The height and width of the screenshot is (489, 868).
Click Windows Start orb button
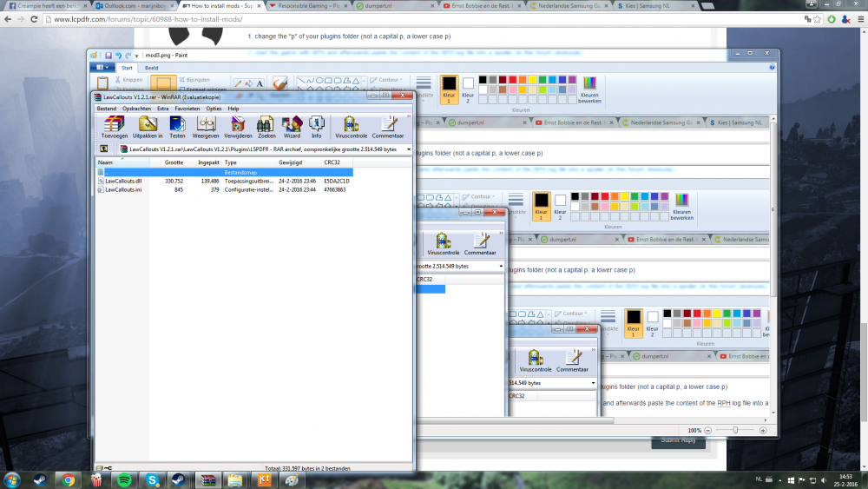pos(11,480)
